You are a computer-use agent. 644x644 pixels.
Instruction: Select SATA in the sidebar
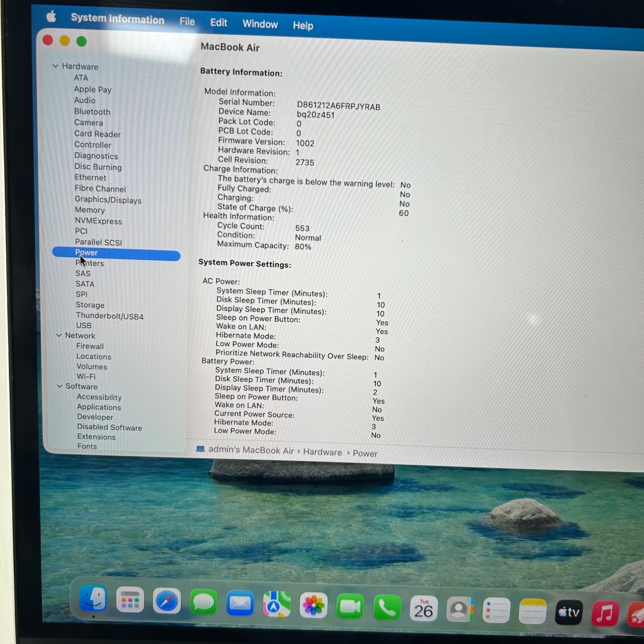coord(85,284)
